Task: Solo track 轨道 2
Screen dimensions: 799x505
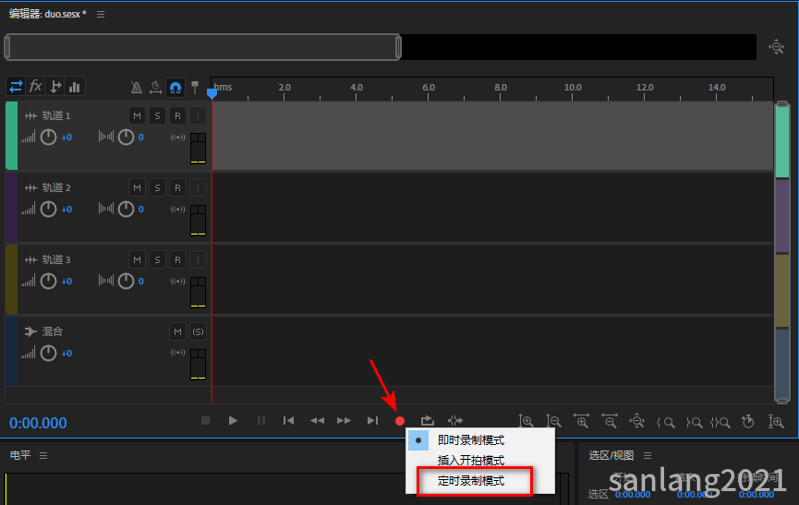Action: point(157,188)
